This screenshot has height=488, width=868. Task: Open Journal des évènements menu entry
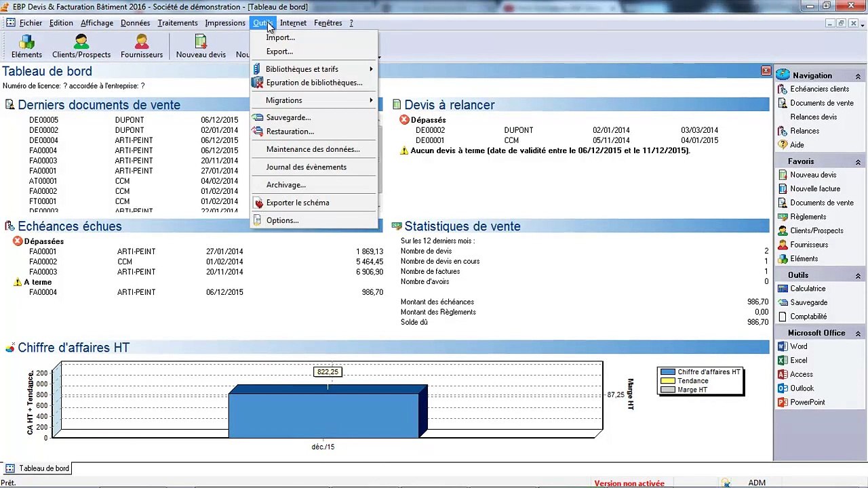pyautogui.click(x=314, y=167)
